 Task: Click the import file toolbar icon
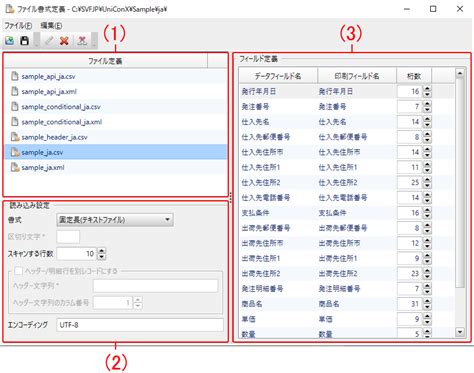[10, 41]
